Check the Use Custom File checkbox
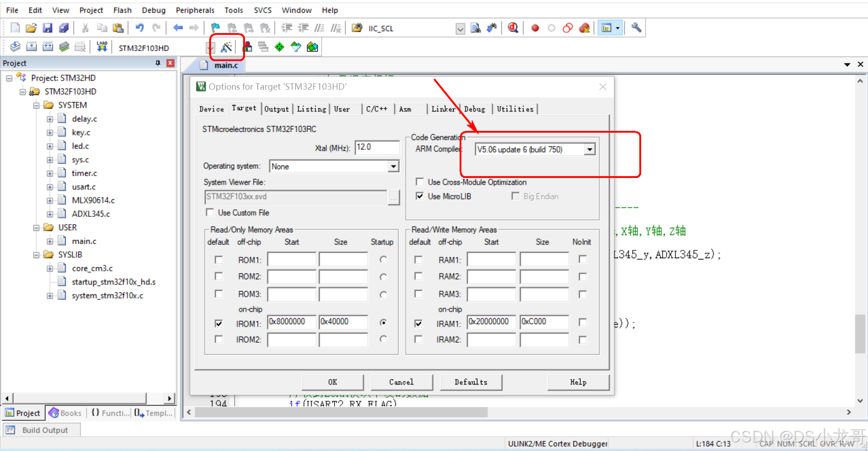 (210, 212)
